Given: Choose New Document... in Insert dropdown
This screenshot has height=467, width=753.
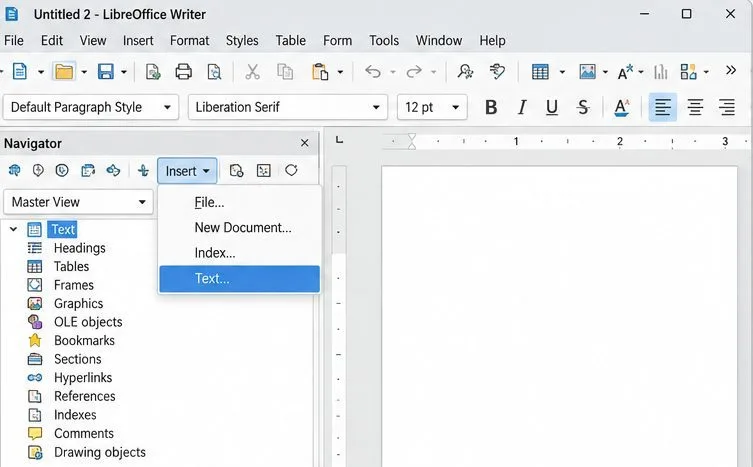Looking at the screenshot, I should 239,228.
